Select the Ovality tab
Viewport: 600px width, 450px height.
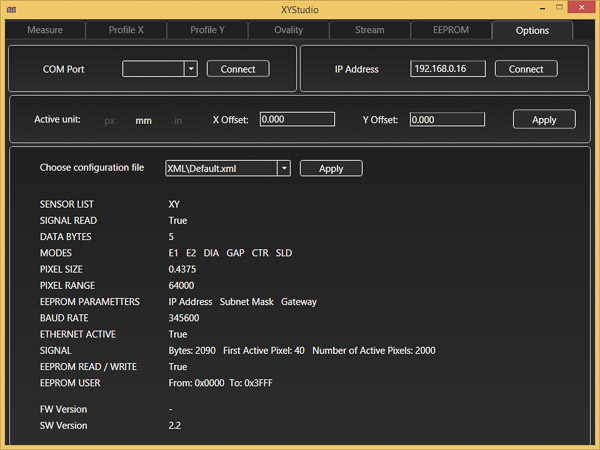[x=289, y=30]
